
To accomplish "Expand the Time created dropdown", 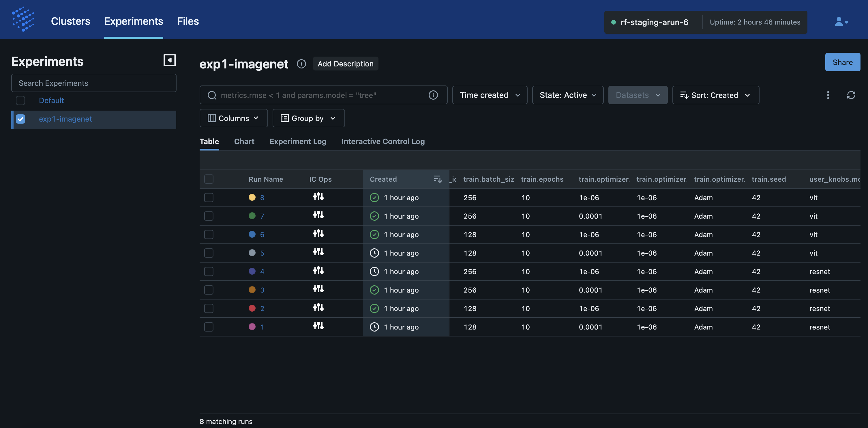I will pyautogui.click(x=490, y=95).
